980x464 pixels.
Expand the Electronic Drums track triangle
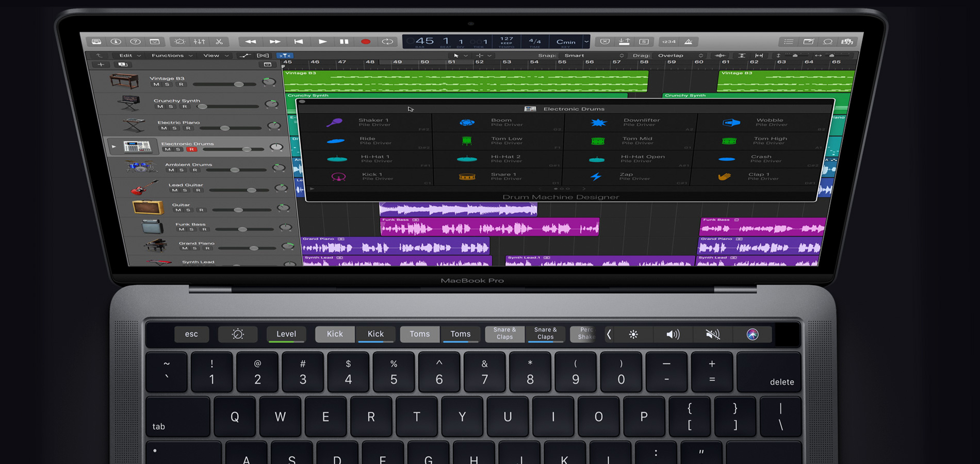point(114,147)
